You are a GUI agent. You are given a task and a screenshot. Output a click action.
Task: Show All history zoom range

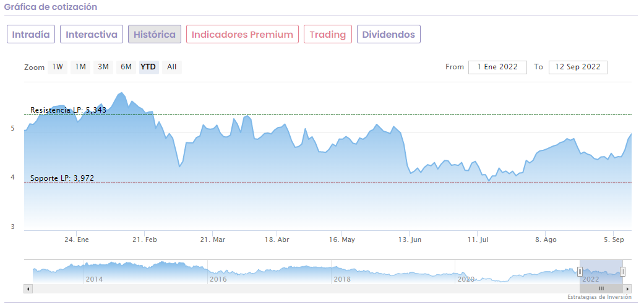tap(172, 67)
